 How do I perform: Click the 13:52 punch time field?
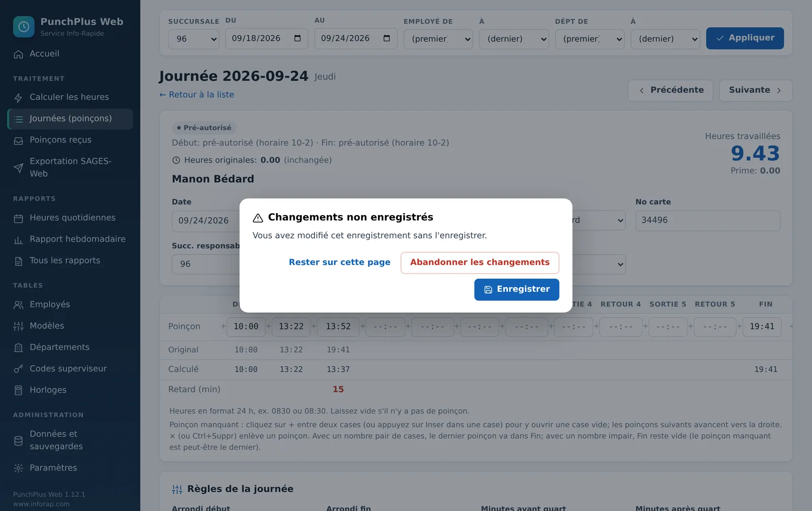[338, 327]
